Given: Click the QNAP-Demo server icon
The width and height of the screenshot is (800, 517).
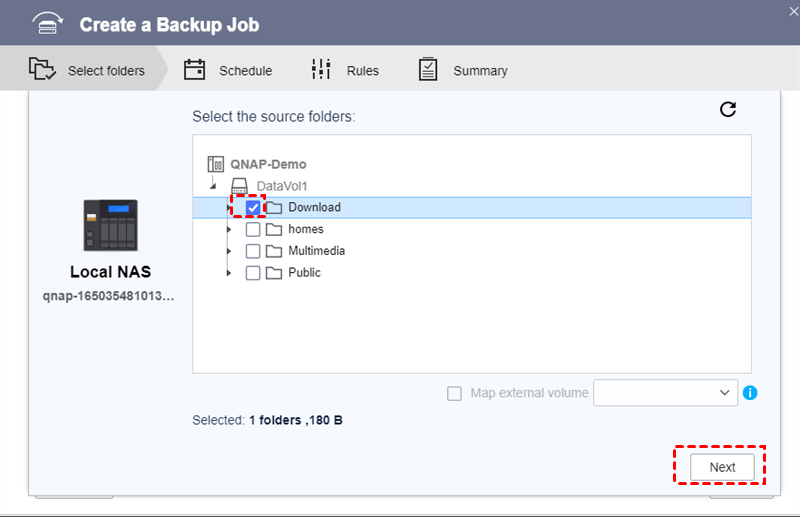Looking at the screenshot, I should 216,164.
